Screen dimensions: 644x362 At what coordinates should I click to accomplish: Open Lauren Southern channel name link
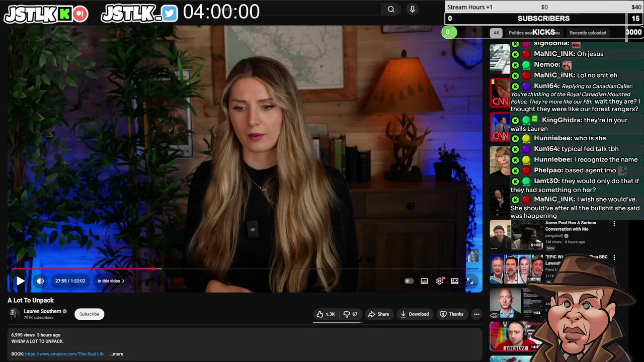tap(42, 311)
